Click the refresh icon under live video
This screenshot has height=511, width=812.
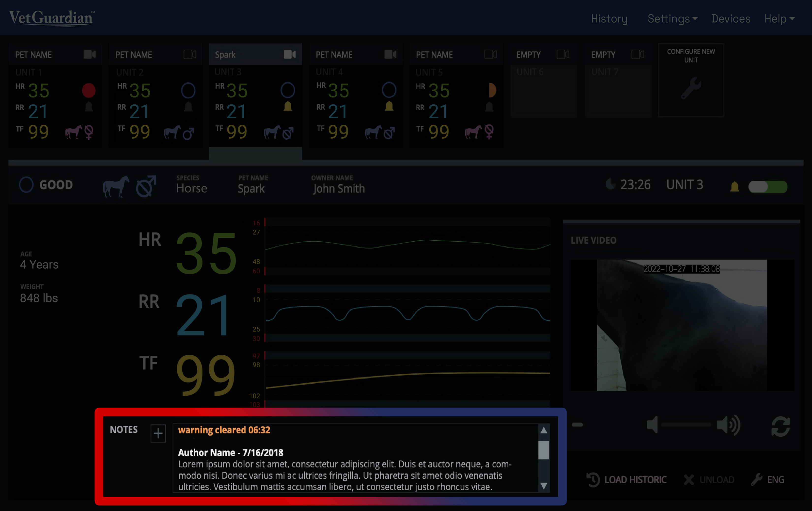pos(780,426)
